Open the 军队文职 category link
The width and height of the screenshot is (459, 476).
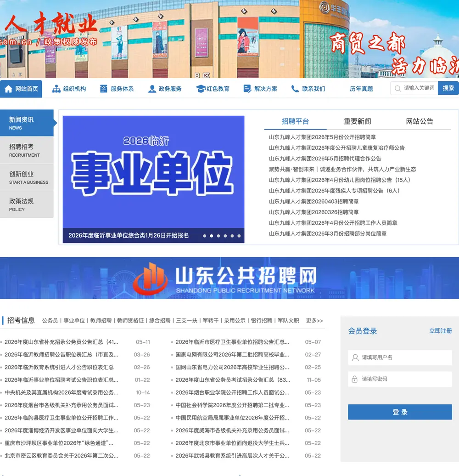coord(288,321)
